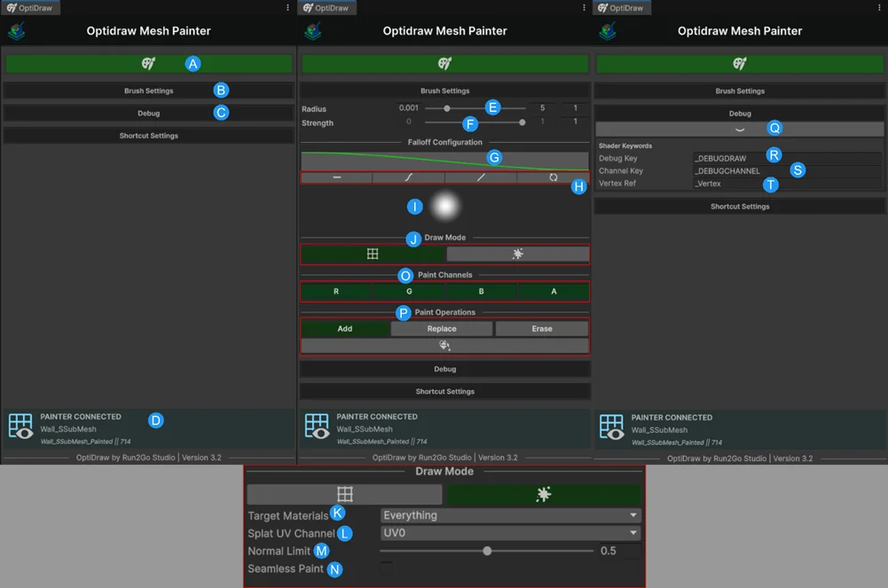Expand Brush Settings in the right panel
This screenshot has width=888, height=588.
(x=740, y=91)
